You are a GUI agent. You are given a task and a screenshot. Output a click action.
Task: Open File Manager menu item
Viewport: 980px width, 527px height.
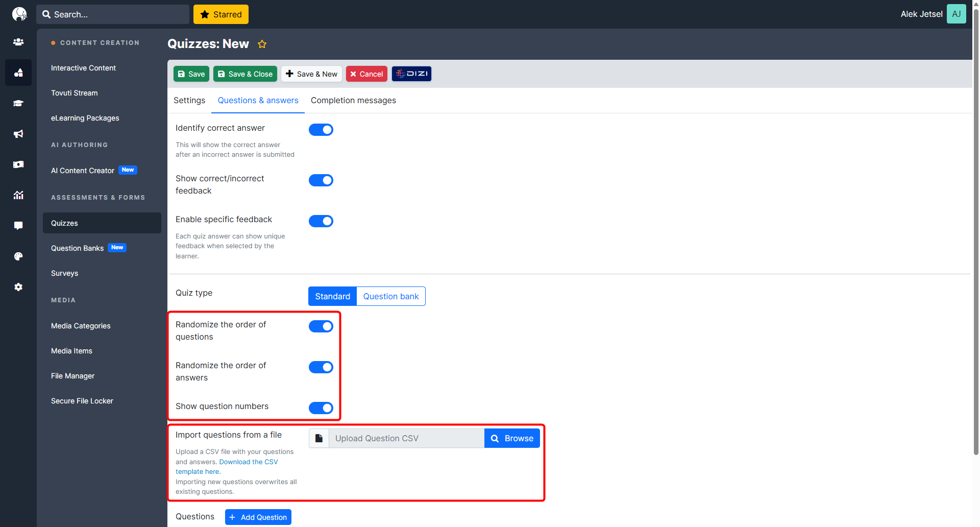[72, 376]
